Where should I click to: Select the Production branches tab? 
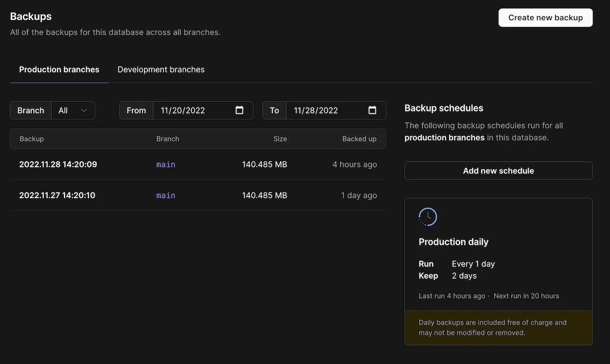pyautogui.click(x=59, y=70)
